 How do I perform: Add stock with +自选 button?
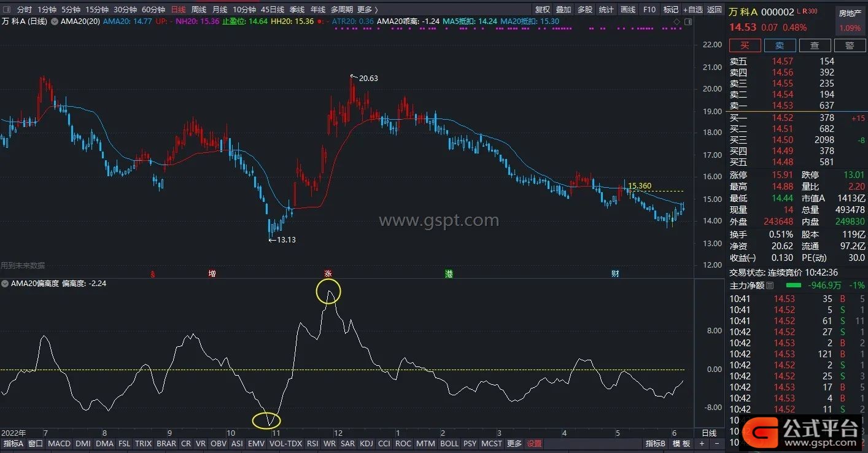click(x=693, y=9)
